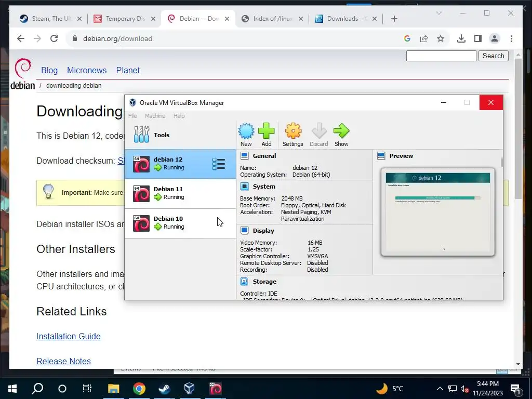The image size is (532, 399).
Task: Click the General section header icon
Action: point(244,156)
